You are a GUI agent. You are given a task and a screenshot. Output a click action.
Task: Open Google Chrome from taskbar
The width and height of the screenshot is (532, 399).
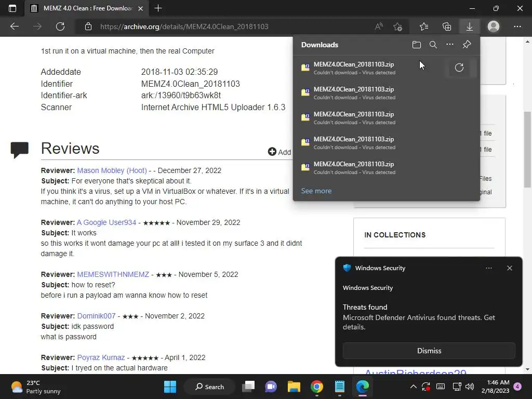click(x=316, y=387)
